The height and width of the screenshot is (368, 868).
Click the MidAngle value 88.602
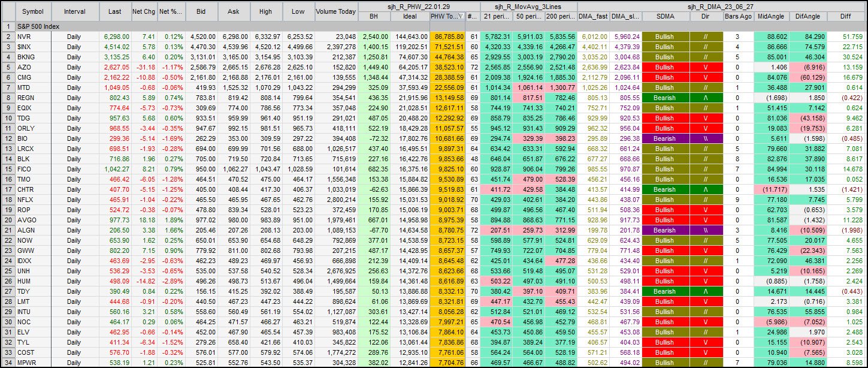click(x=772, y=37)
